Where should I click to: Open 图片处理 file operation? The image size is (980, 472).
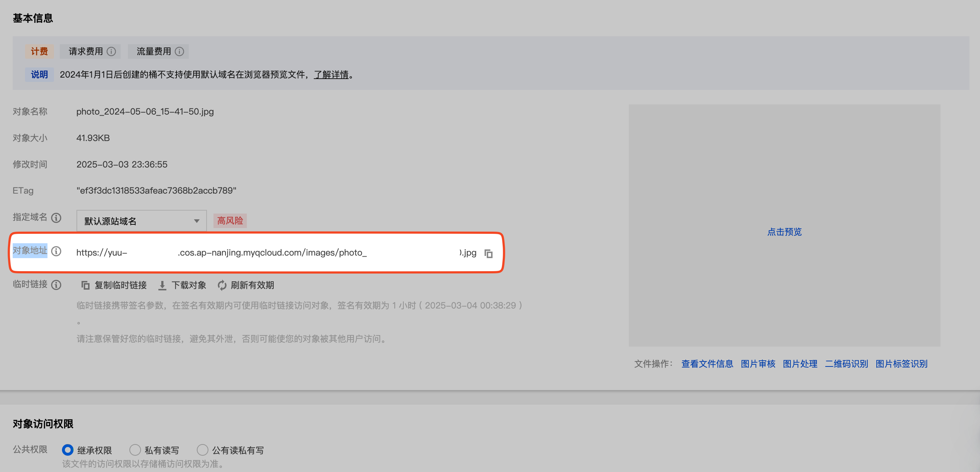(800, 364)
